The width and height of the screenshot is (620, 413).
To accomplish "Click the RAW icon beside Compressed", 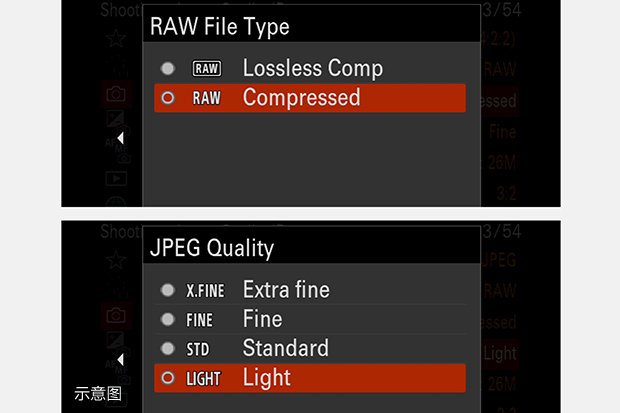I will tap(206, 98).
